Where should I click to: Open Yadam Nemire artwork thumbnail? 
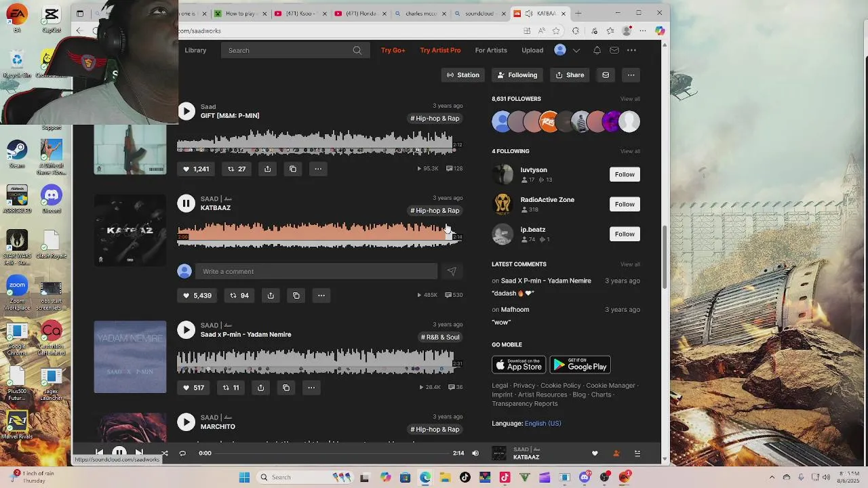[x=130, y=357]
